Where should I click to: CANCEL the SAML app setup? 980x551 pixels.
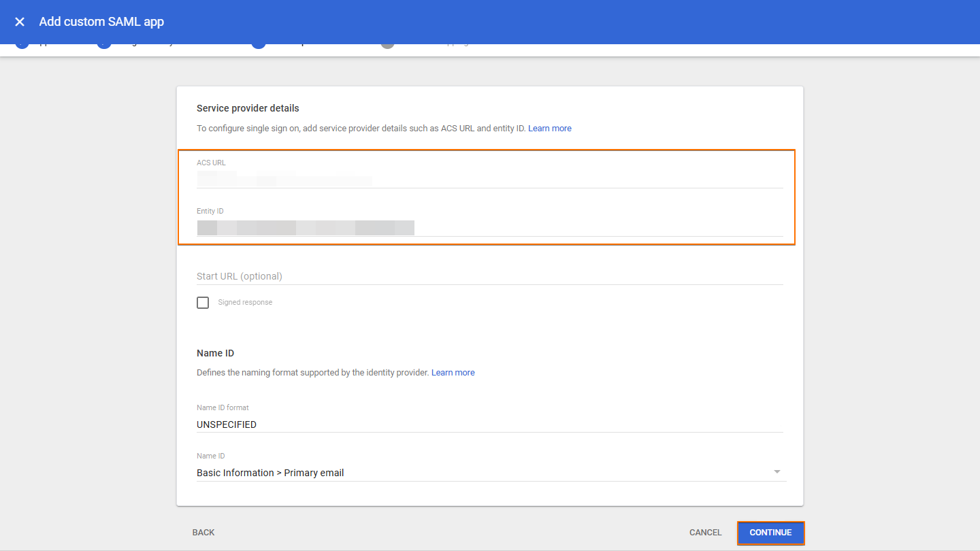tap(705, 533)
